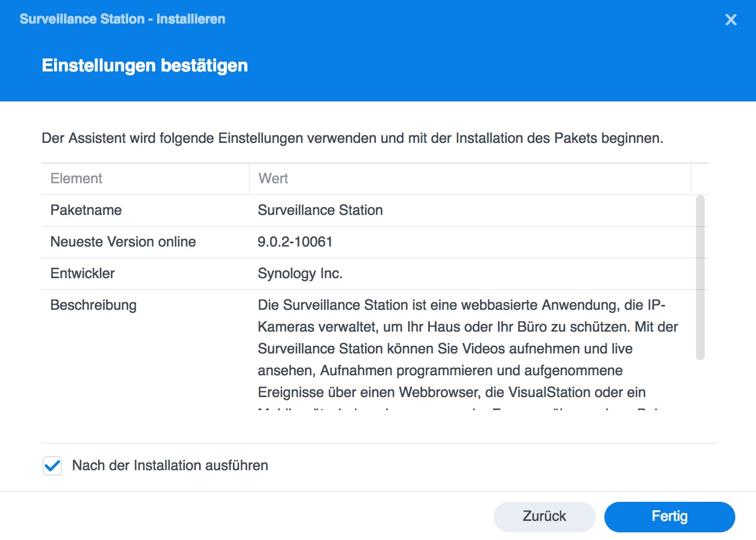Click the 'Wert' column header
Viewport: 756px width, 540px height.
(x=273, y=179)
